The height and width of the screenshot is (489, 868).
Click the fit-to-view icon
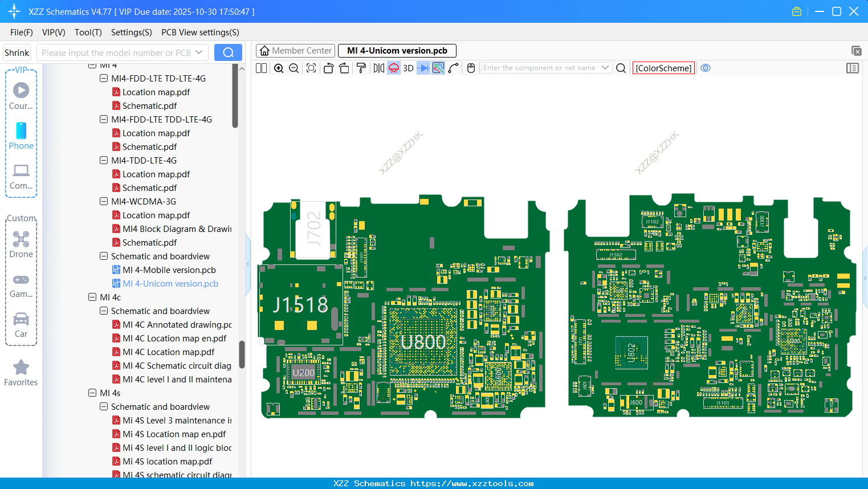click(x=311, y=68)
